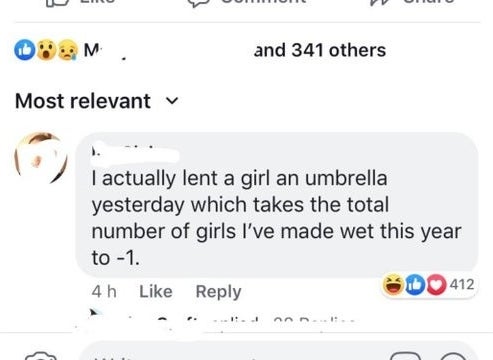This screenshot has height=360, width=493.
Task: Click the commenter's name above the comment
Action: coord(135,154)
